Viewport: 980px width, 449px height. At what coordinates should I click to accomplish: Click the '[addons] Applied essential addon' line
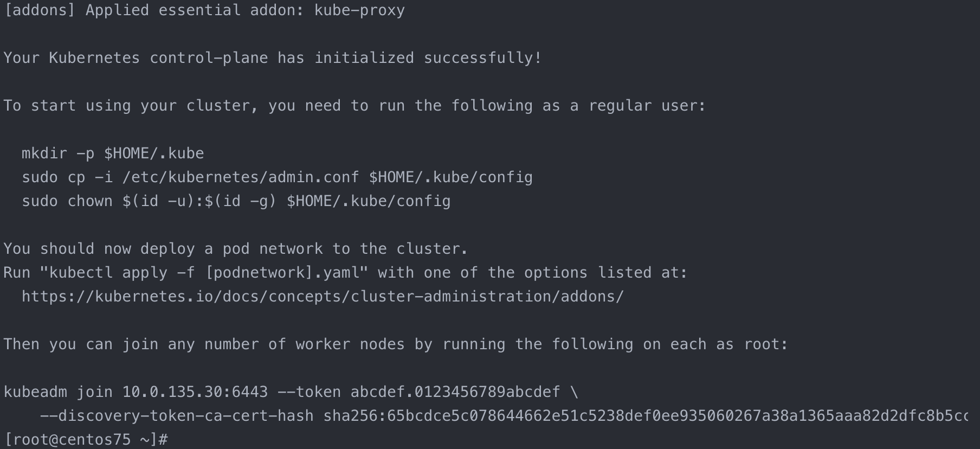click(x=204, y=10)
